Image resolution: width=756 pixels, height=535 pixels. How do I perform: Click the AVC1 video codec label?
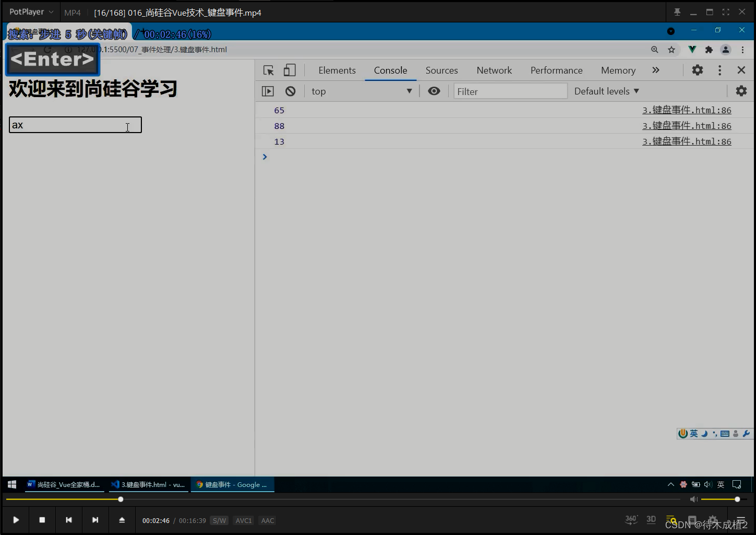tap(244, 521)
